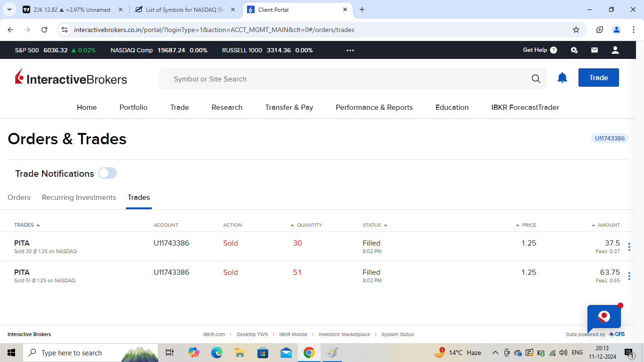Click the RUSSELL 1000 ticker quote
Image resolution: width=644 pixels, height=362 pixels.
click(267, 50)
